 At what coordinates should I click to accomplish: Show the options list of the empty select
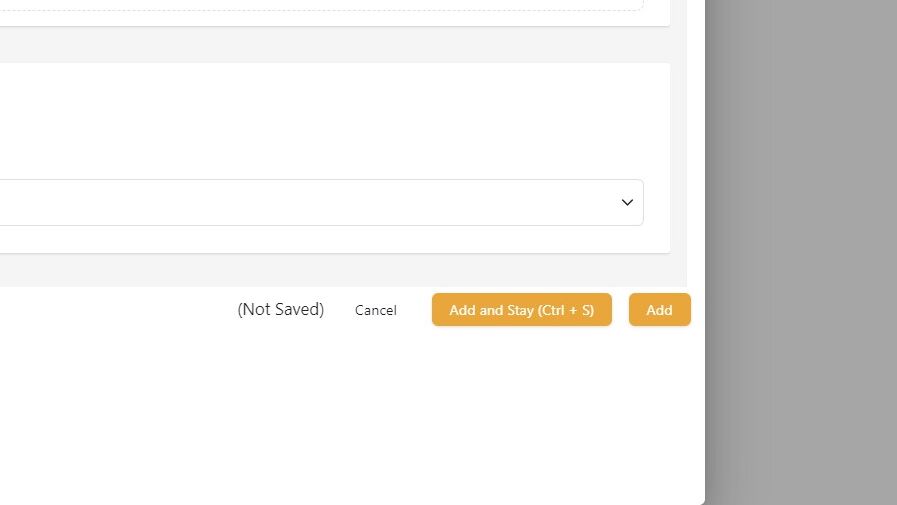[x=322, y=202]
